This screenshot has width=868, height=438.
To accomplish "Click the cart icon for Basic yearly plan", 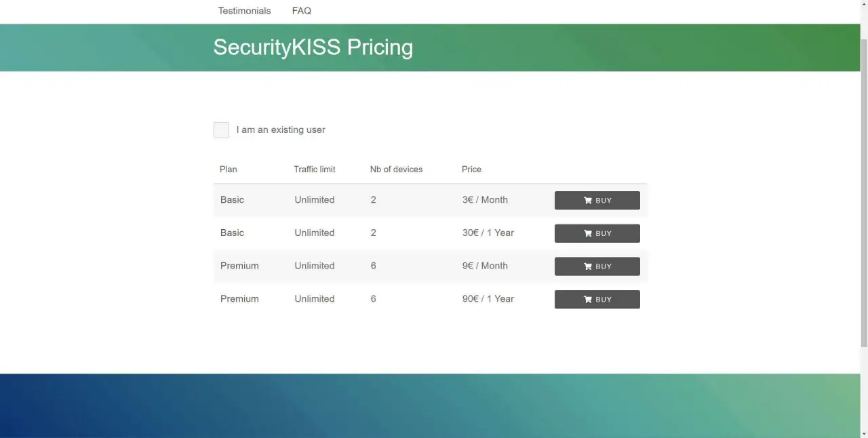I will (x=588, y=233).
